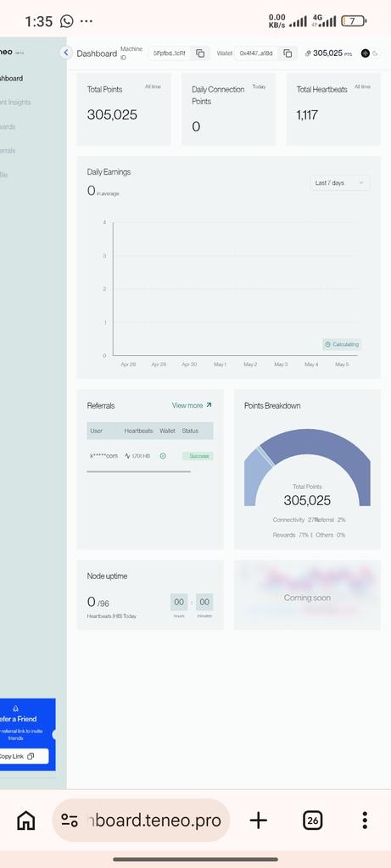Click the Status column header
Viewport: 391px width, 868px height.
[190, 431]
